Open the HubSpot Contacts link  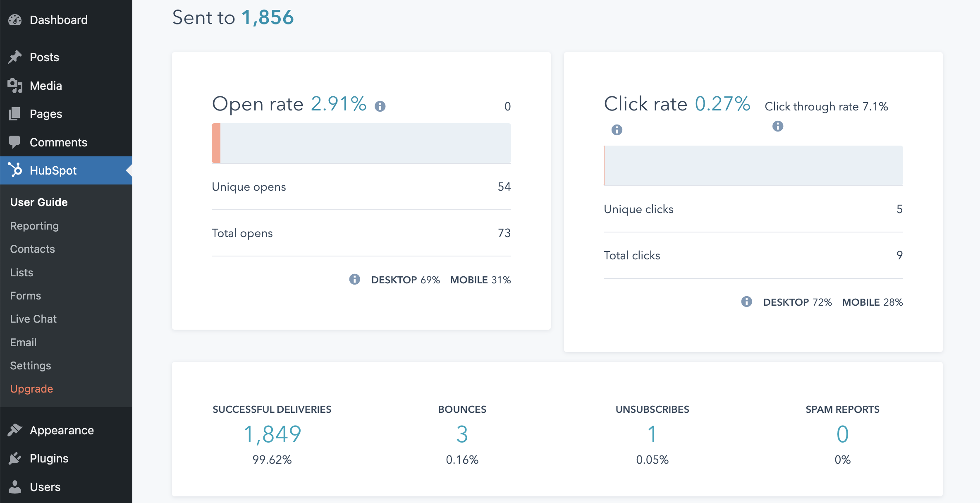(x=32, y=249)
